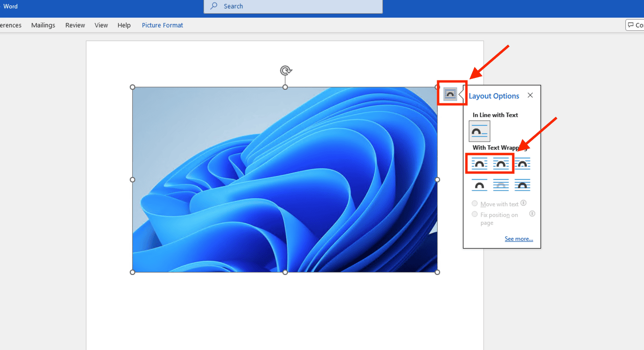Select Behind Text wrapping option
Viewport: 644px width, 350px height.
pos(501,185)
